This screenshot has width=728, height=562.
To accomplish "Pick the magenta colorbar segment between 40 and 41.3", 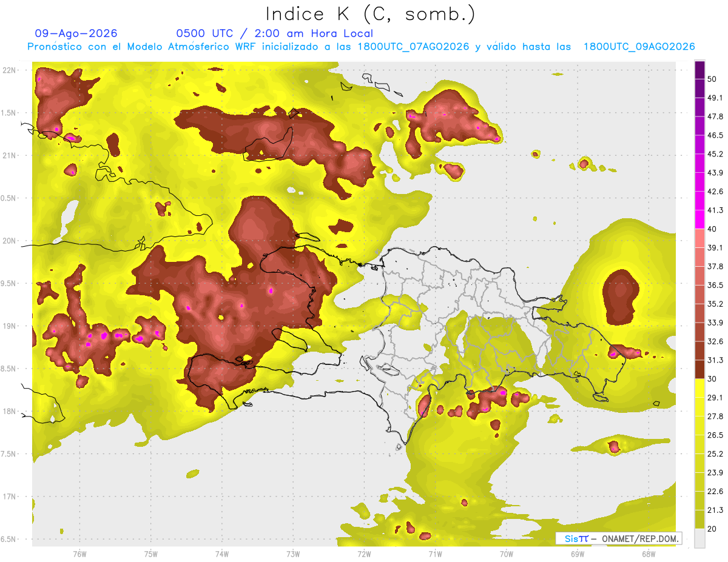I will coord(699,219).
